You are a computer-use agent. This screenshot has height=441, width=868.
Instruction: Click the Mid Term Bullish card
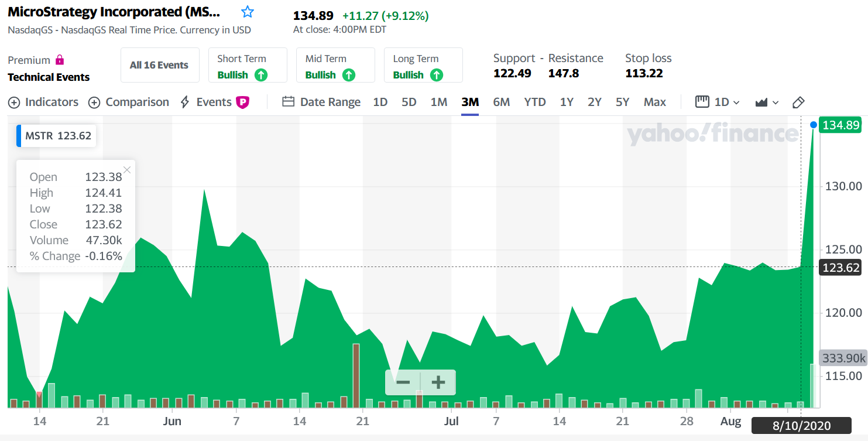(335, 65)
